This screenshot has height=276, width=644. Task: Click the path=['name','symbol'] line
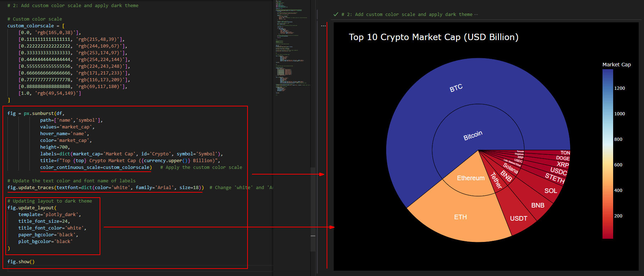pos(71,120)
